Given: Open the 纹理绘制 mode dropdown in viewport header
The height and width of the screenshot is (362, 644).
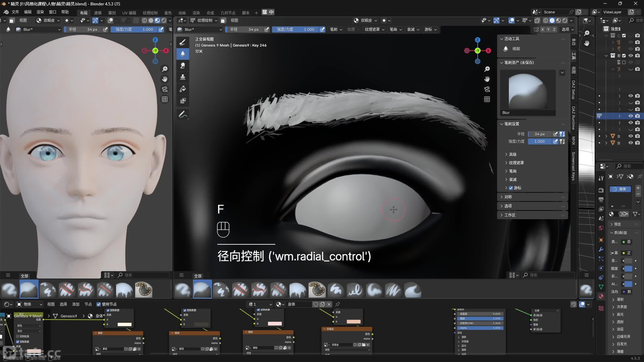Looking at the screenshot, I should pyautogui.click(x=205, y=20).
